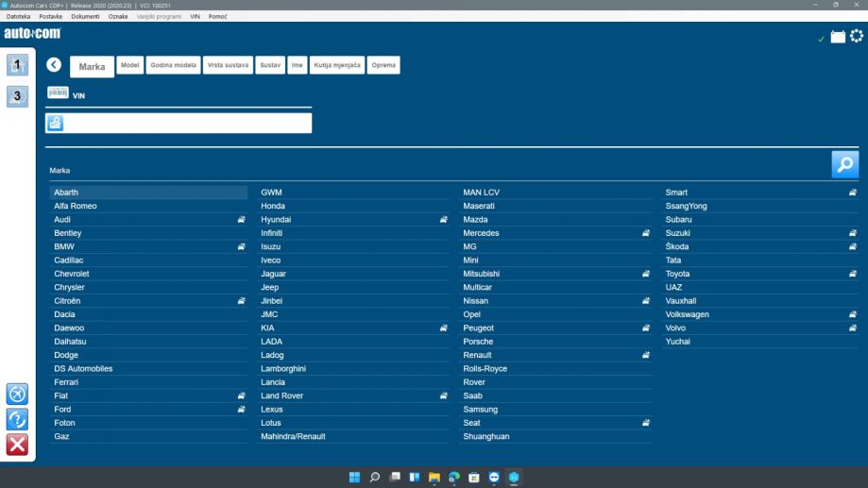Screen dimensions: 868x488
Task: Open the VIN menu in menu bar
Action: tap(195, 17)
